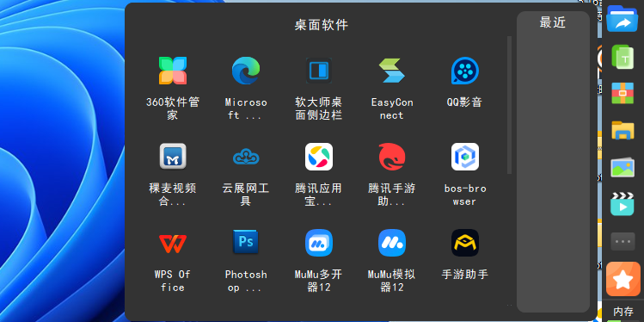Screen dimensions: 644x322
Task: Open MuMu多开器12 icon
Action: 319,243
